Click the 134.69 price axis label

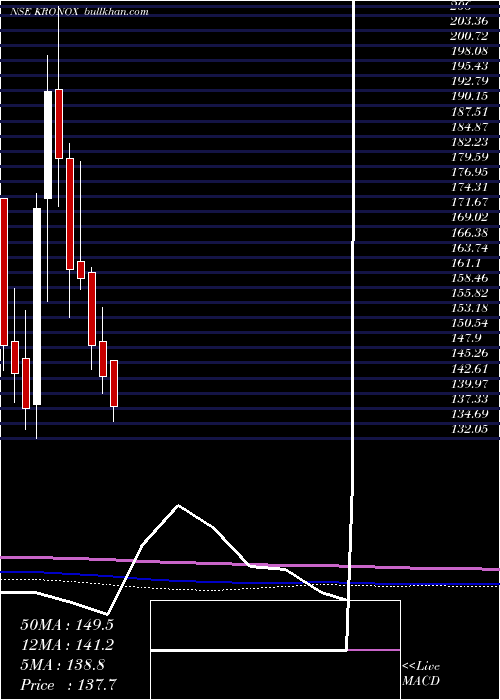[471, 414]
